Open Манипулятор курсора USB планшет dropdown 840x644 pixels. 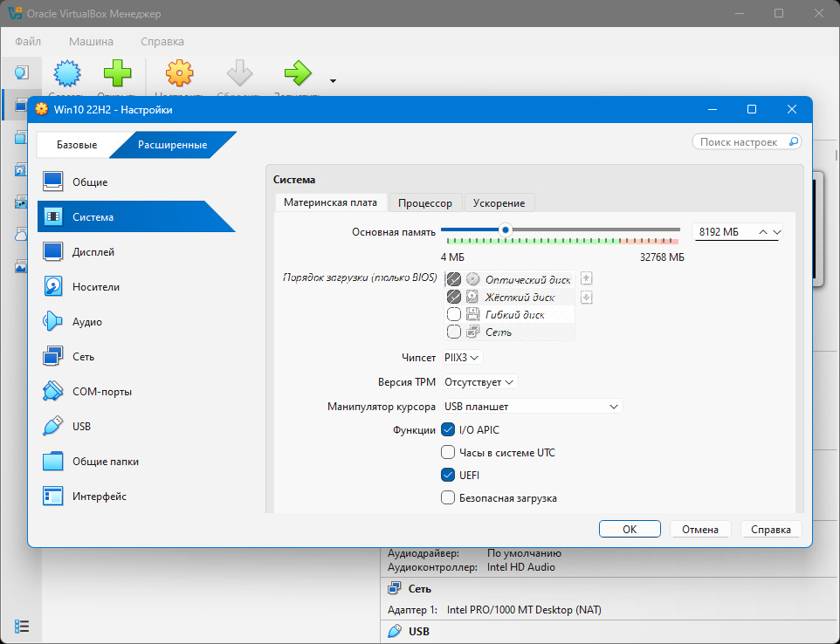coord(532,407)
